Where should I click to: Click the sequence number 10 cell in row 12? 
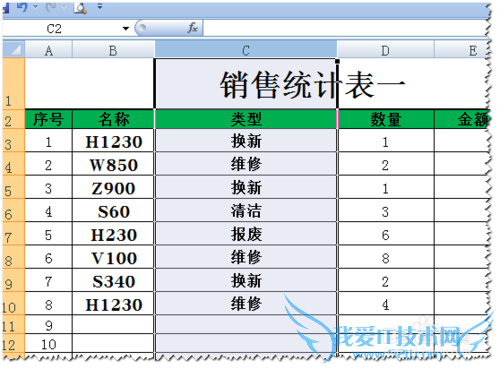pos(49,344)
